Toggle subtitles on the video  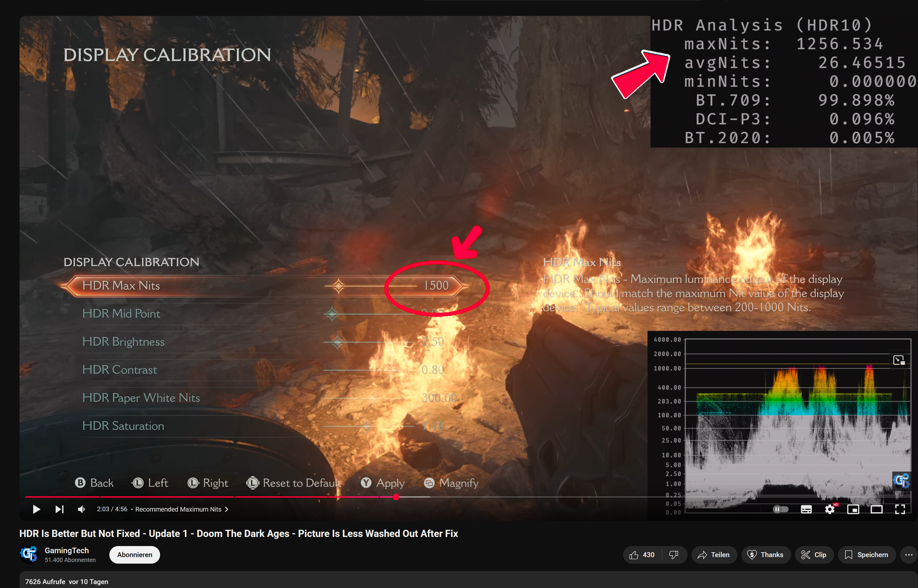(806, 509)
